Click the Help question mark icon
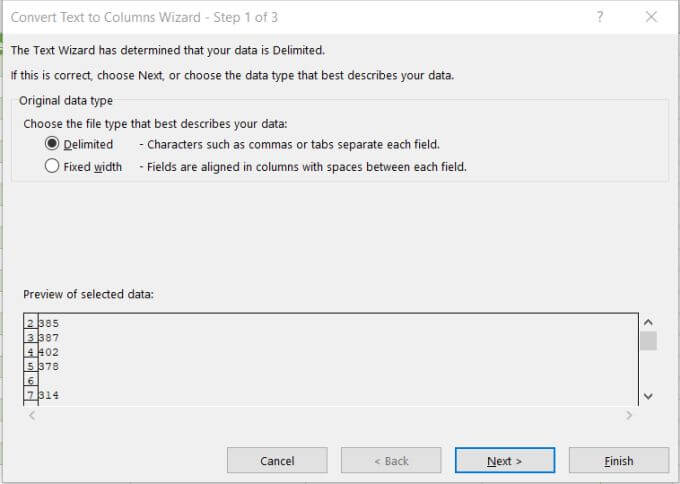The image size is (680, 484). click(x=600, y=17)
